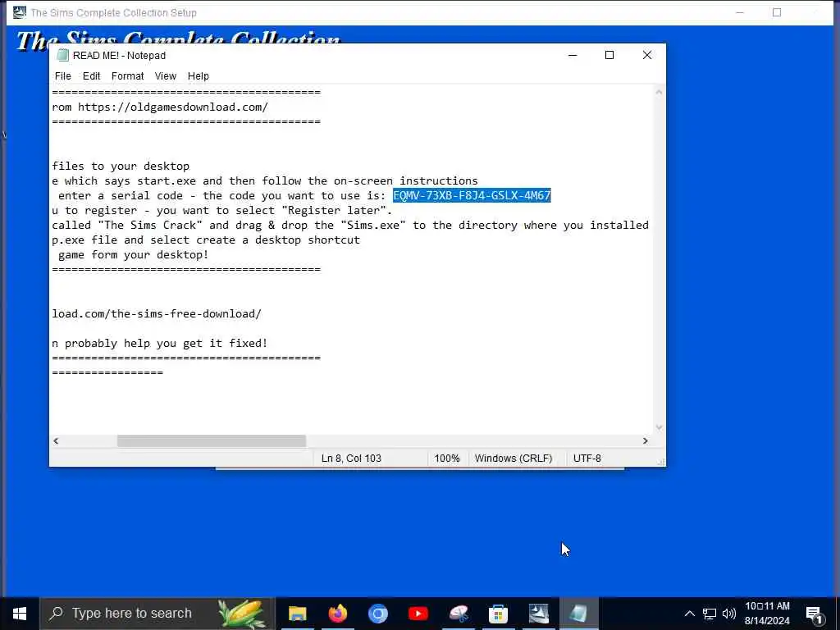
Task: Open the blue circle browser taskbar icon
Action: 377,614
